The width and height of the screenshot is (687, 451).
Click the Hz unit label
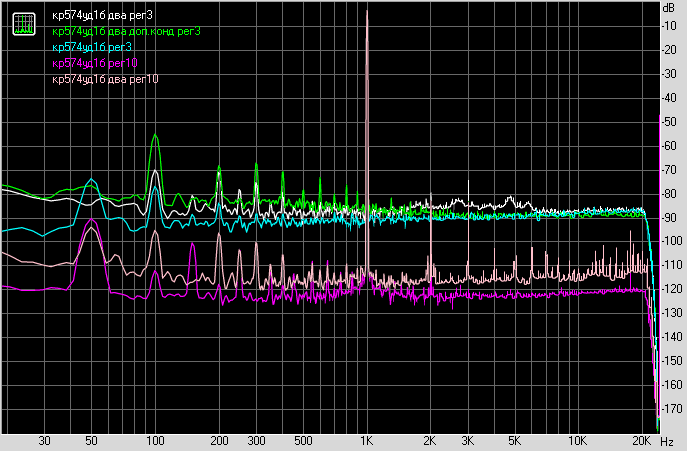tap(667, 441)
